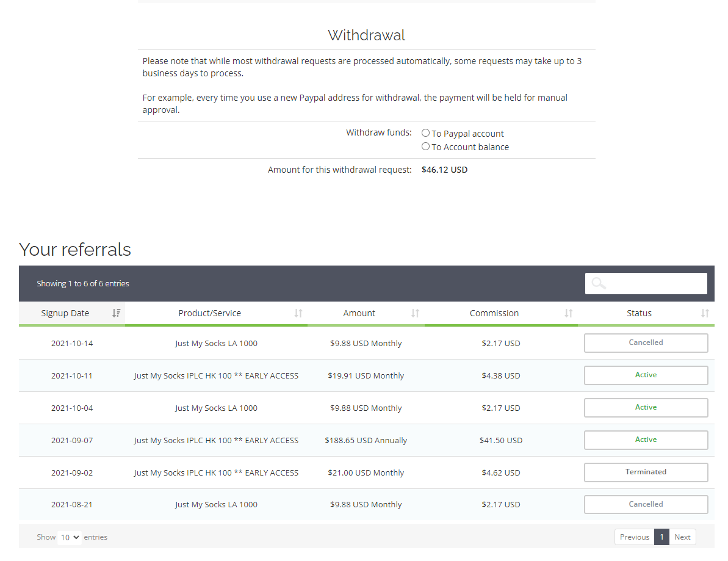Click sort arrows next to Status
The image size is (728, 561).
tap(705, 313)
